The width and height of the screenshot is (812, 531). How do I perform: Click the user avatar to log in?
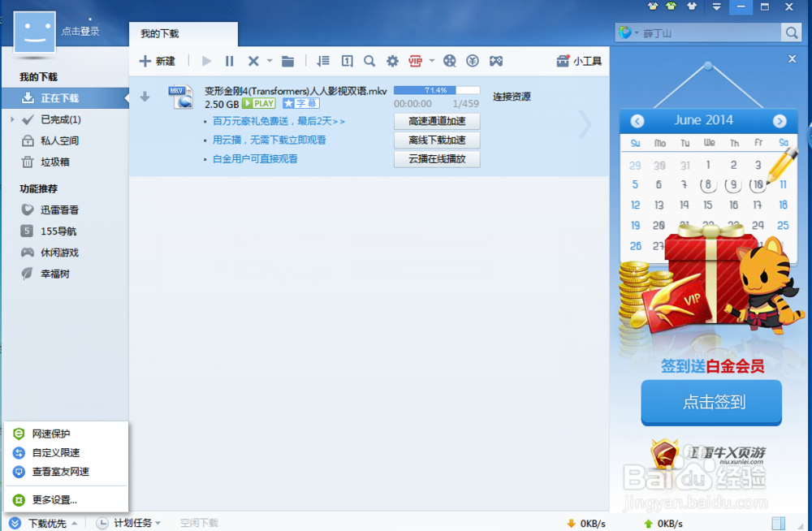pos(35,32)
